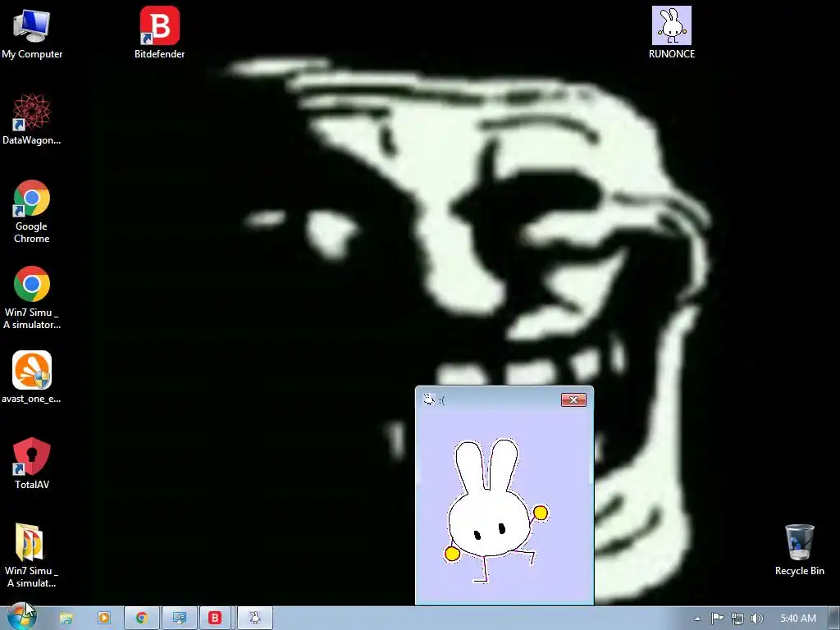Select the avast_one installer desktop icon
840x630 pixels.
pyautogui.click(x=32, y=377)
